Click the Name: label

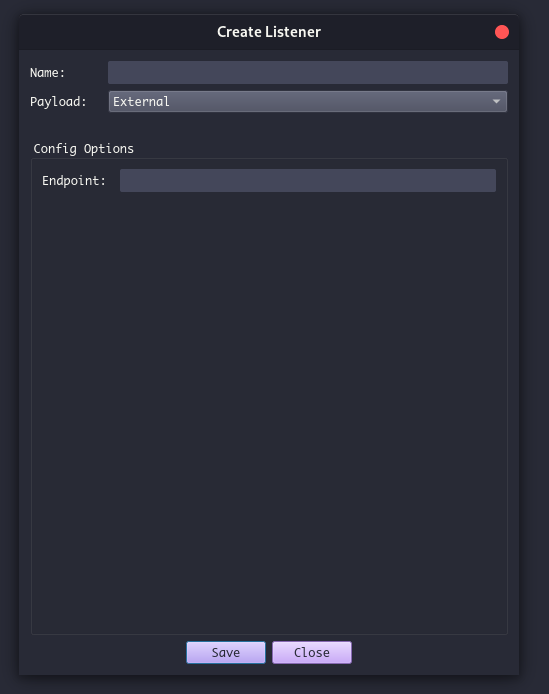(x=47, y=73)
